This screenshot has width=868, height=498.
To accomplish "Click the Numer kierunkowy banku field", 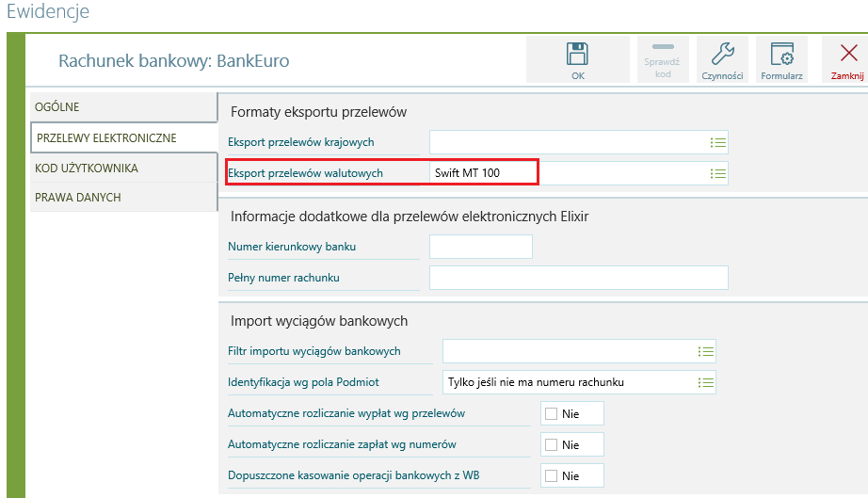I will pyautogui.click(x=481, y=247).
